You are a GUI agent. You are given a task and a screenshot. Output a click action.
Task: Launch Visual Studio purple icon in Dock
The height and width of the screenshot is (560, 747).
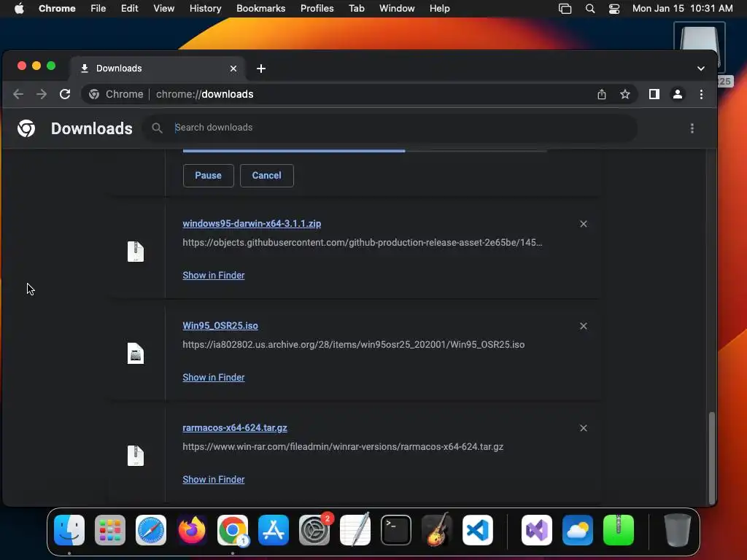537,530
